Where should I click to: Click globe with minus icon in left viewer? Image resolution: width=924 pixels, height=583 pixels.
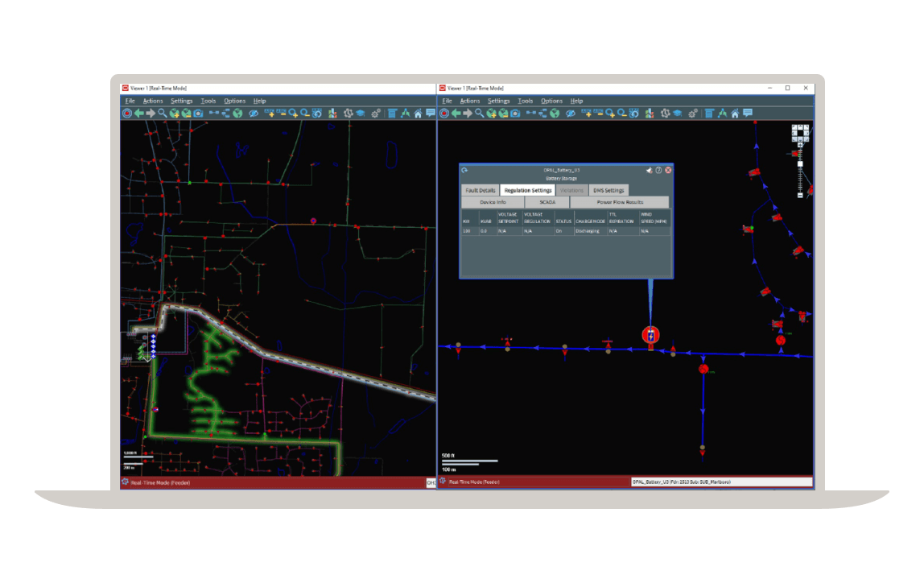pyautogui.click(x=186, y=114)
